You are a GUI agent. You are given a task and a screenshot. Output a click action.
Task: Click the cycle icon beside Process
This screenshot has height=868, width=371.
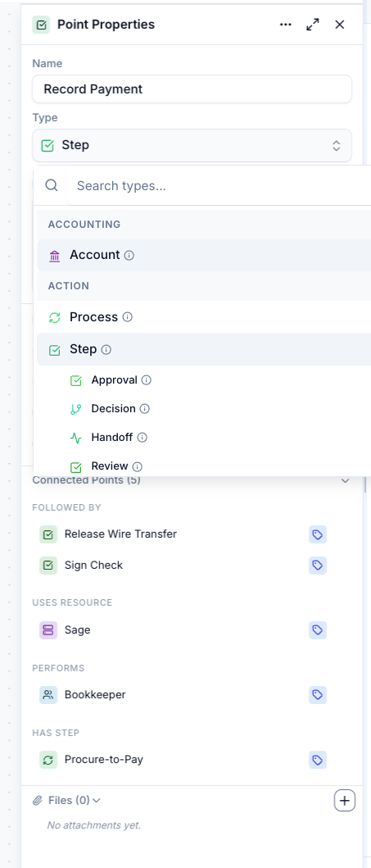[x=54, y=318]
